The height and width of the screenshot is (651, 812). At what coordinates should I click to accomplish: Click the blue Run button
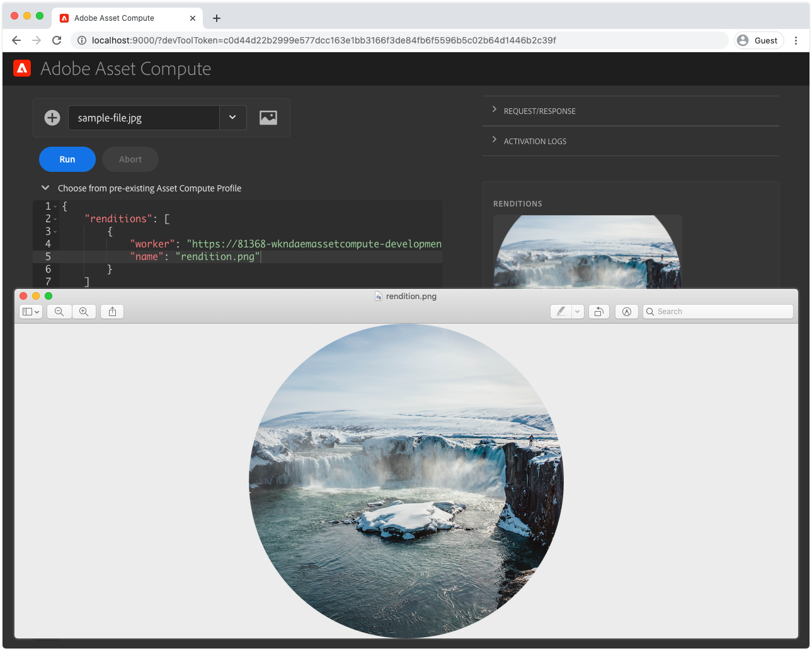coord(67,159)
